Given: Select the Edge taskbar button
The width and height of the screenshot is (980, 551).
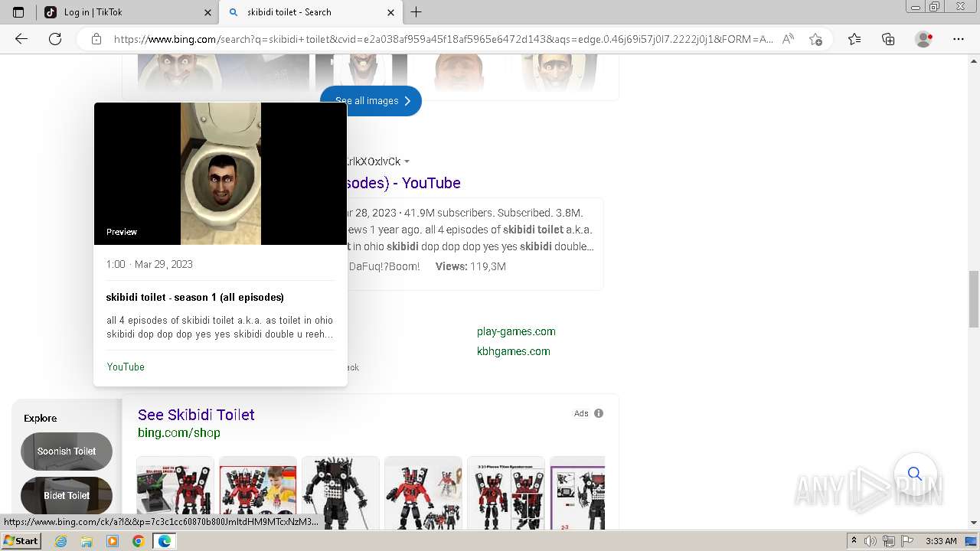Looking at the screenshot, I should (164, 541).
